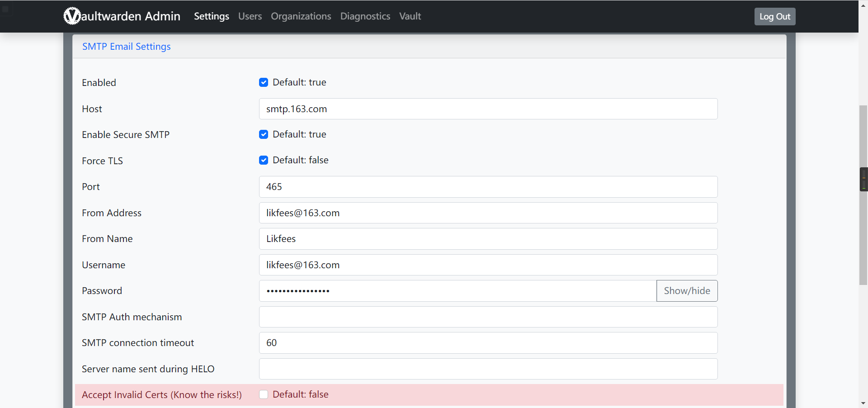Click the SMTP connection timeout field
Viewport: 868px width, 408px height.
click(x=488, y=343)
